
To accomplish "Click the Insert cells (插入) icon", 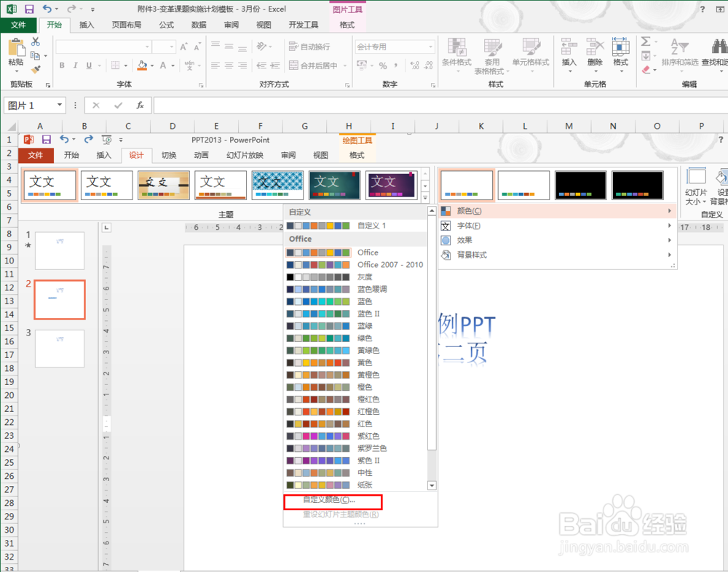I will tap(569, 47).
